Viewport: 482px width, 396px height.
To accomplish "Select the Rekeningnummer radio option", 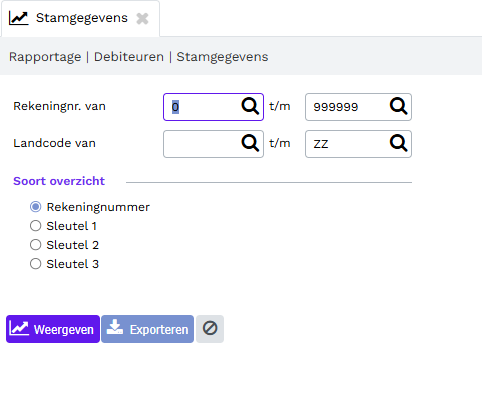I will 35,207.
